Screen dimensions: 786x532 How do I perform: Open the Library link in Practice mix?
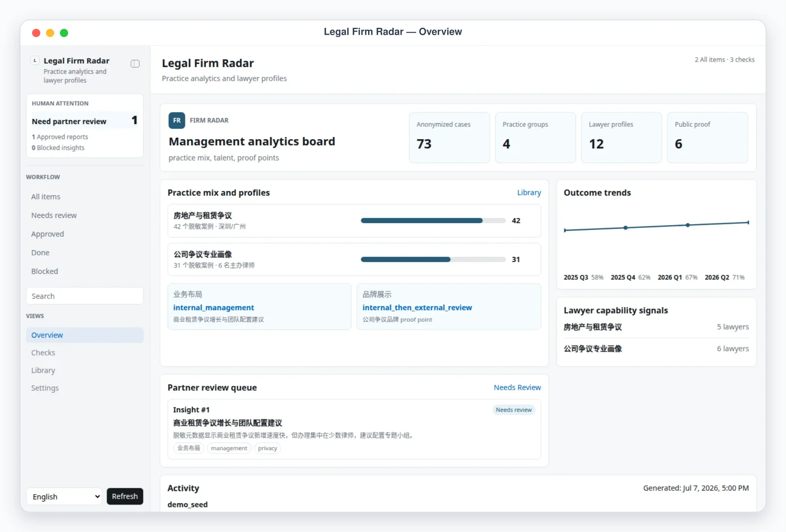tap(529, 192)
